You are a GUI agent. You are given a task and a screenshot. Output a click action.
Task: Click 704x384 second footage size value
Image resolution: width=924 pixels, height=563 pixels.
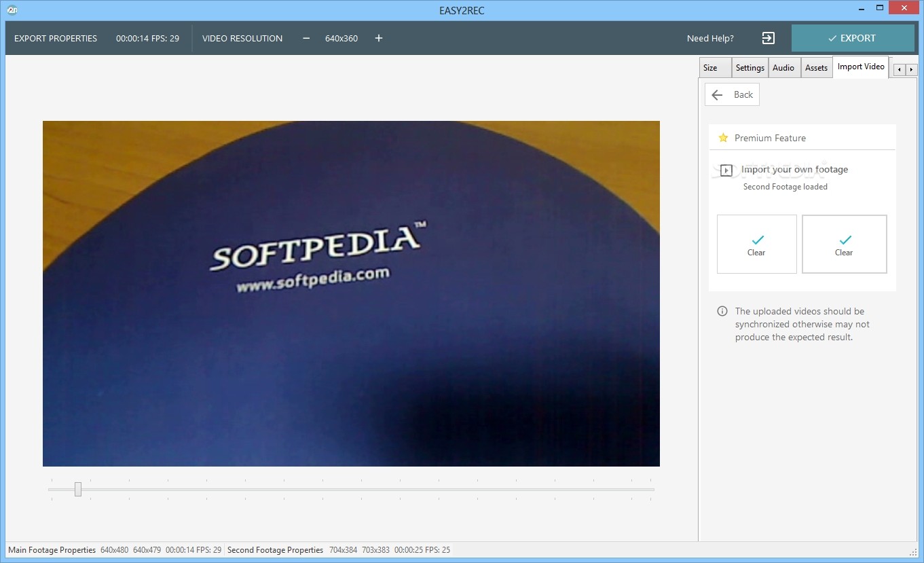[344, 549]
